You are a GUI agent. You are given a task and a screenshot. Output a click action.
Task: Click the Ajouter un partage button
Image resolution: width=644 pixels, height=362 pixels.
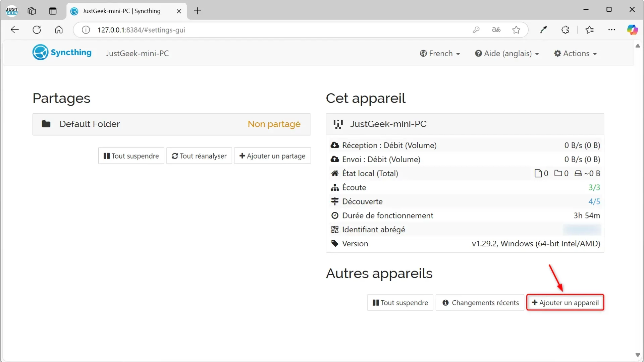coord(272,156)
